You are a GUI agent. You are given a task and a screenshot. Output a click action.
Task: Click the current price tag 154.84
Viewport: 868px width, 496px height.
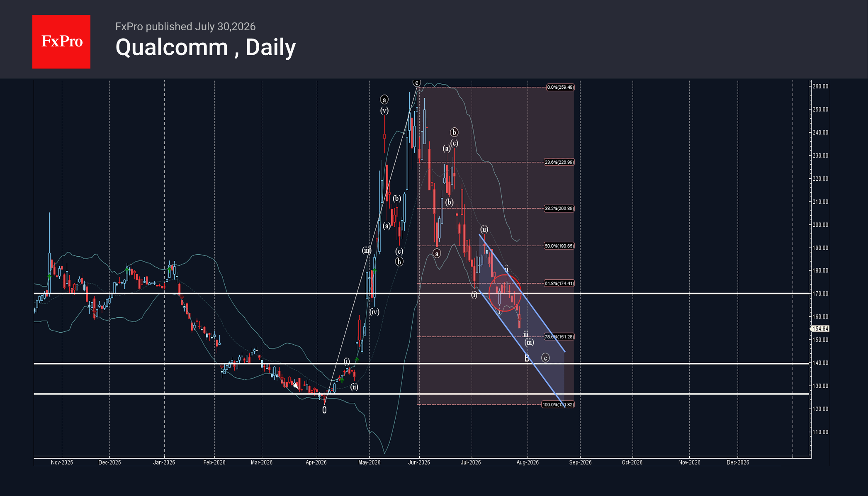pos(820,329)
